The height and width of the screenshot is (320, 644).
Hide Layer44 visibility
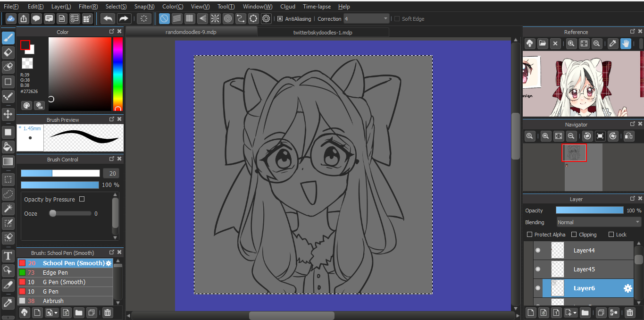click(537, 251)
